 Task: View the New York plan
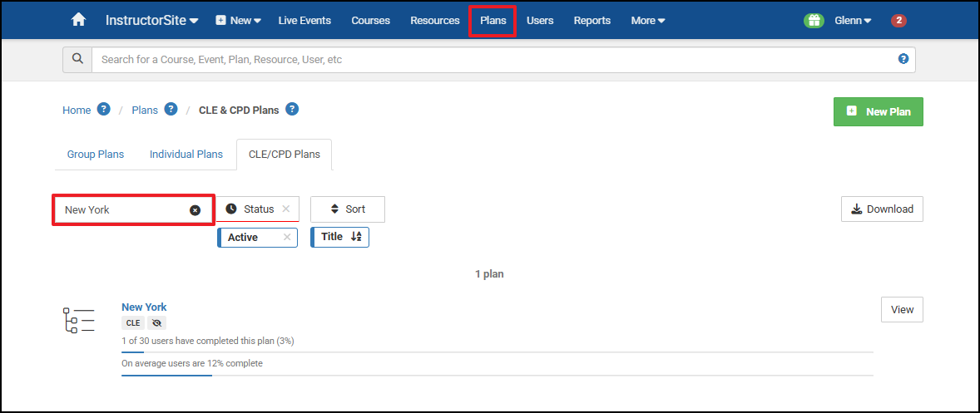pos(902,309)
